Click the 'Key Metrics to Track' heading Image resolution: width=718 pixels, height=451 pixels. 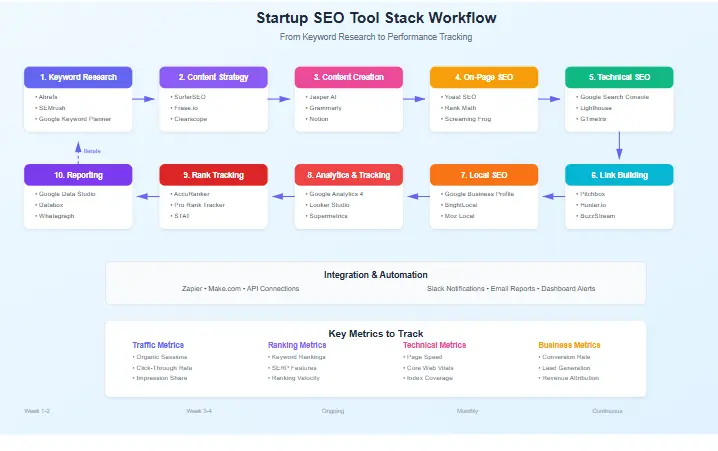pyautogui.click(x=375, y=334)
